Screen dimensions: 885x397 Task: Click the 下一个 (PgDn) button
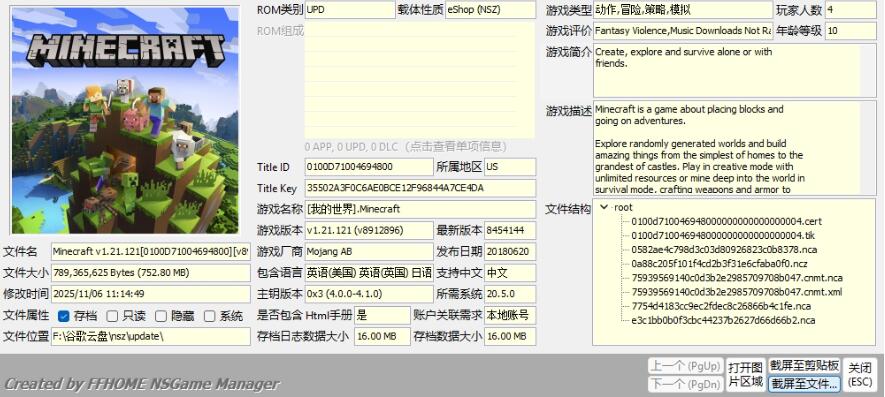click(x=685, y=384)
